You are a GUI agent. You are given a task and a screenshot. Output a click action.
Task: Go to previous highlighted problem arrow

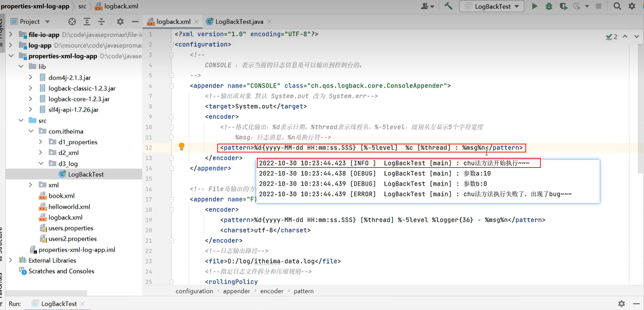625,36
